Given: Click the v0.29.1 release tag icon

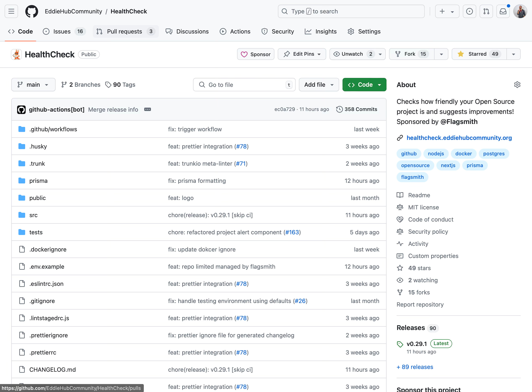Looking at the screenshot, I should tap(400, 344).
